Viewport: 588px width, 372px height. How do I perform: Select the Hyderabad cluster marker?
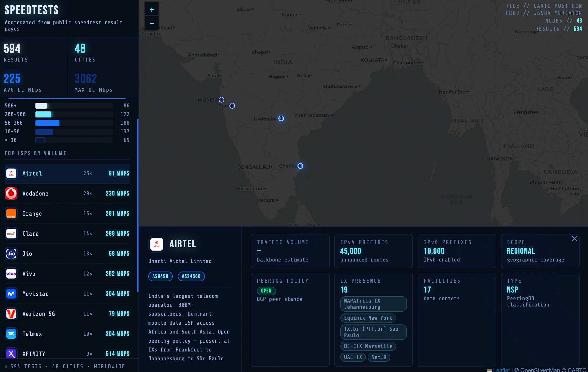(281, 118)
